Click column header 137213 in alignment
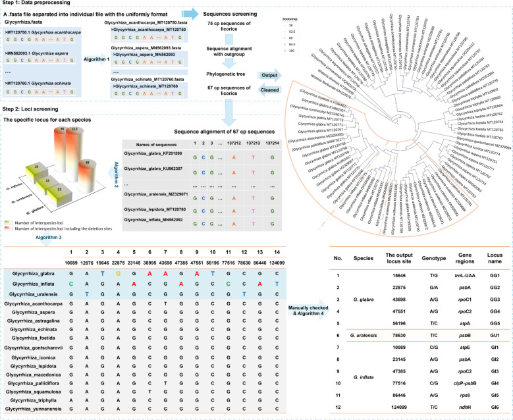Viewport: 513px width, 420px height. 253,144
